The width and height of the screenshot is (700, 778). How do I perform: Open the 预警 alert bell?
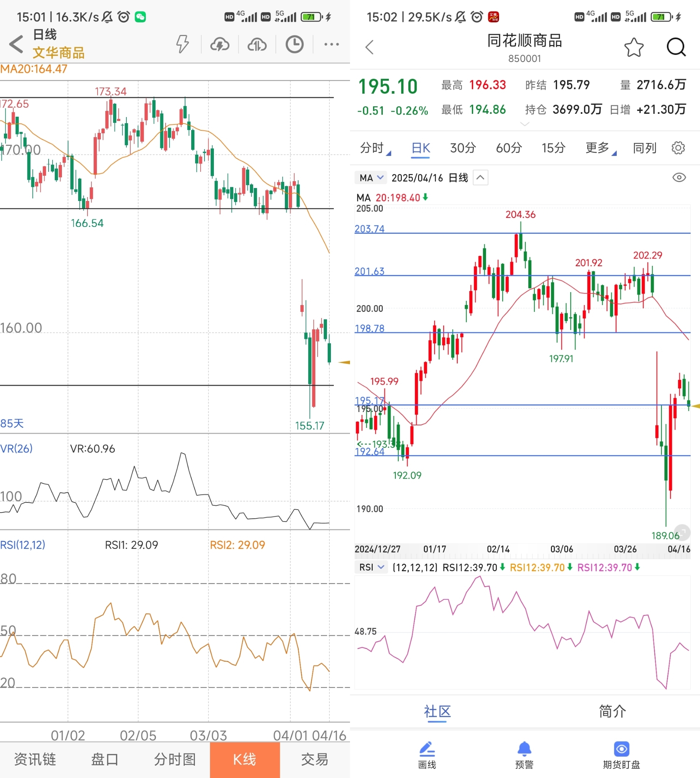[x=524, y=755]
